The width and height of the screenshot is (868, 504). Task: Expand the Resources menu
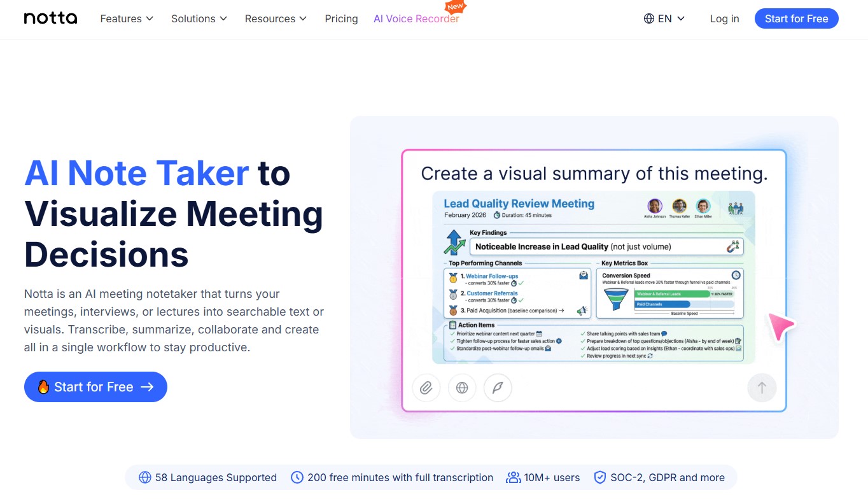[276, 19]
